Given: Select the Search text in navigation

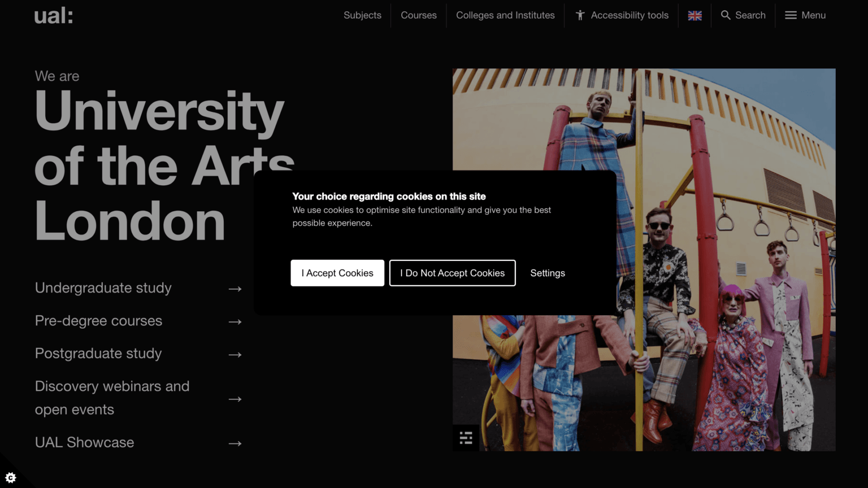Looking at the screenshot, I should pos(750,15).
